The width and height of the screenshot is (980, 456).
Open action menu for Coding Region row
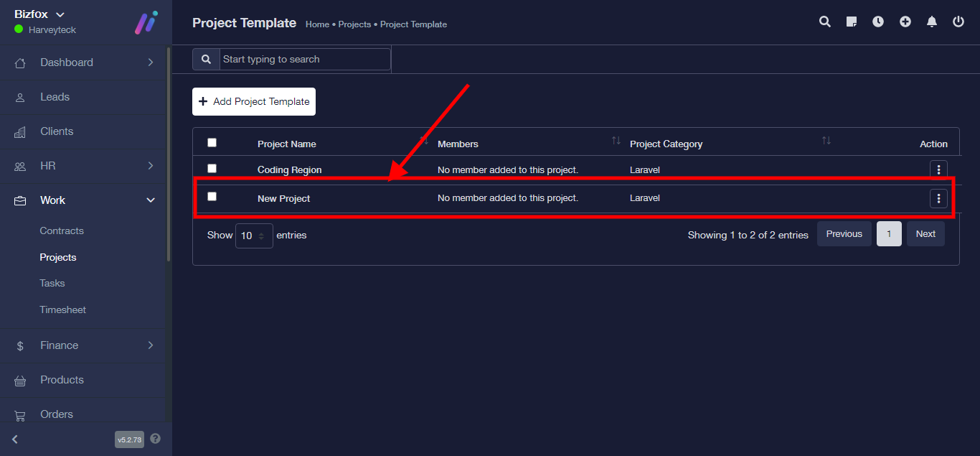(938, 170)
